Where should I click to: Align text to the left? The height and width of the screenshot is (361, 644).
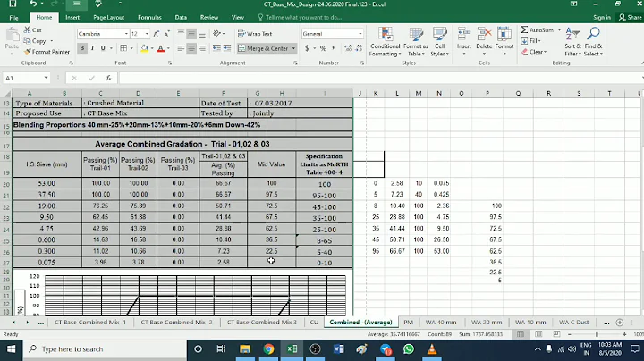[181, 48]
